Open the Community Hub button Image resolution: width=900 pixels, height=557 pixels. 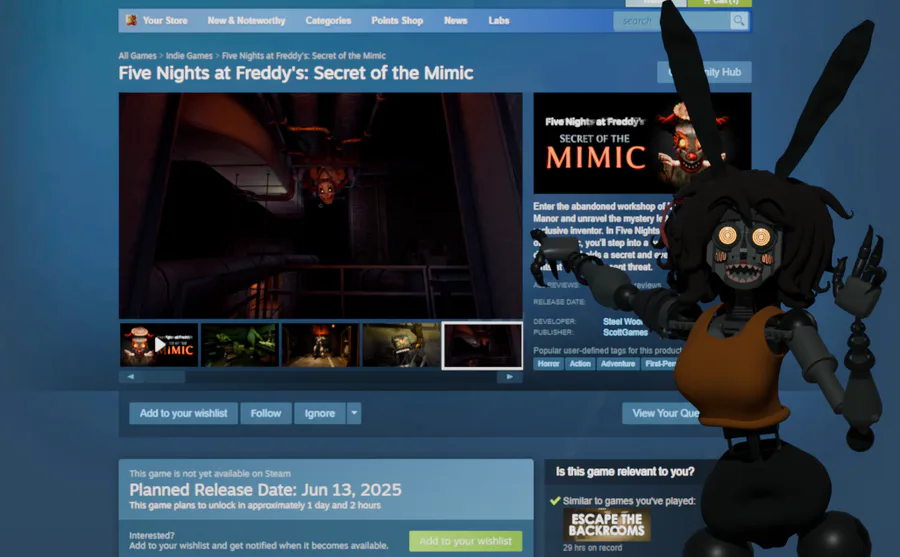pyautogui.click(x=704, y=72)
